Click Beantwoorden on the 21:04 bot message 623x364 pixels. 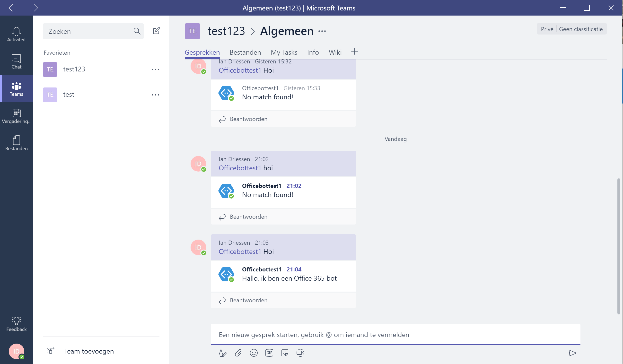248,300
